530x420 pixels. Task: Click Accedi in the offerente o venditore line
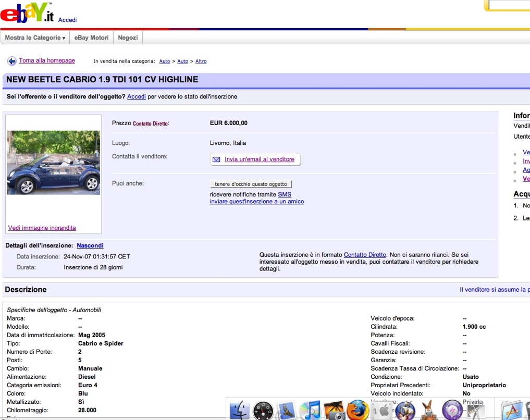click(x=136, y=96)
